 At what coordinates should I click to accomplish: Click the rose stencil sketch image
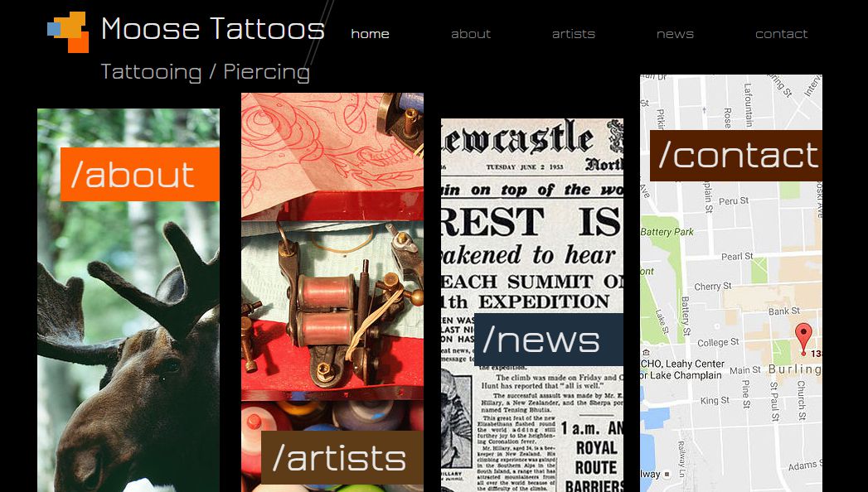tap(332, 156)
